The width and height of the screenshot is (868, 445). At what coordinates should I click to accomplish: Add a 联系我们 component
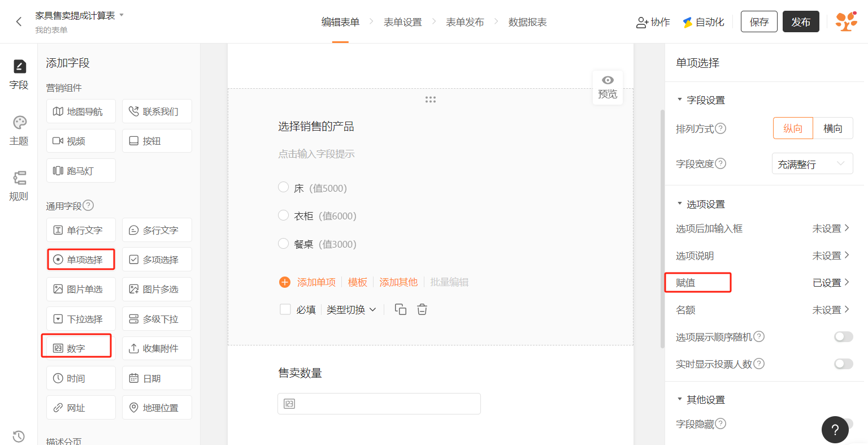coord(157,111)
